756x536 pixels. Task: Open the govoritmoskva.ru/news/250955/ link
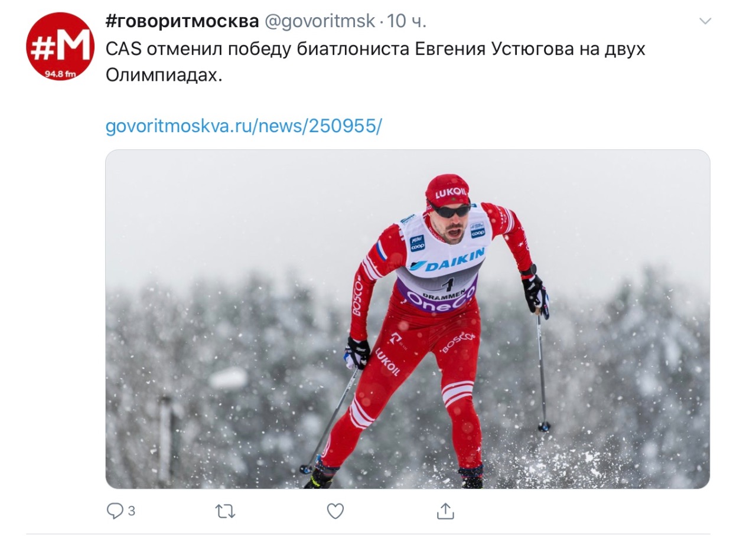coord(244,126)
